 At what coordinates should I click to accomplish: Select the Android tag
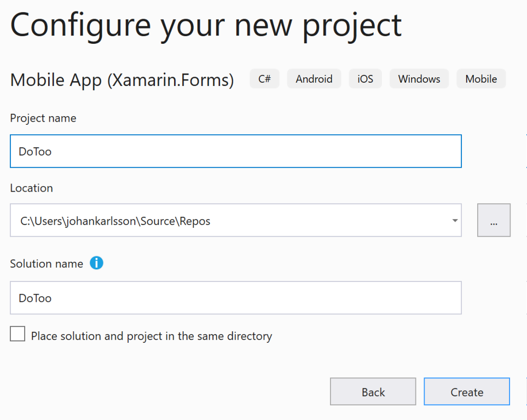(314, 79)
